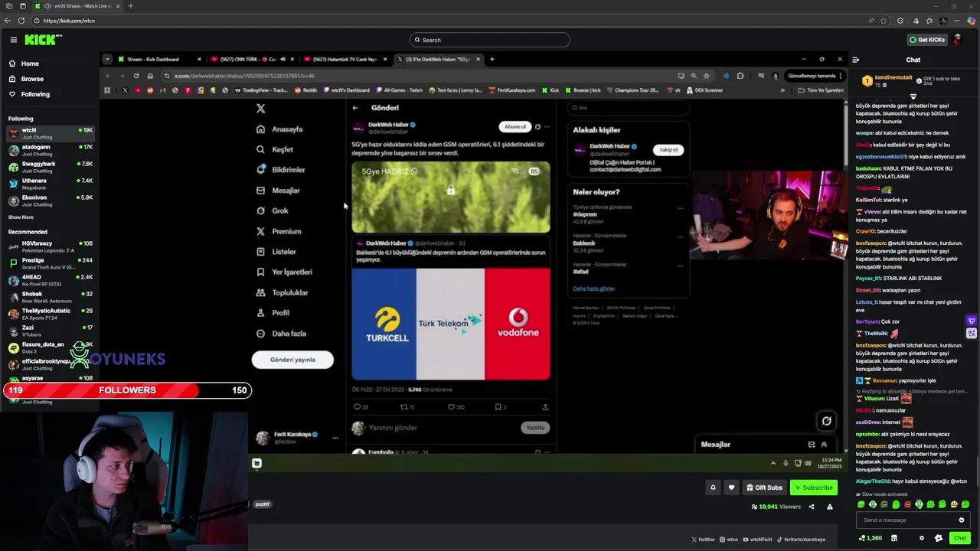
Task: Click the Kick search field
Action: click(x=490, y=40)
